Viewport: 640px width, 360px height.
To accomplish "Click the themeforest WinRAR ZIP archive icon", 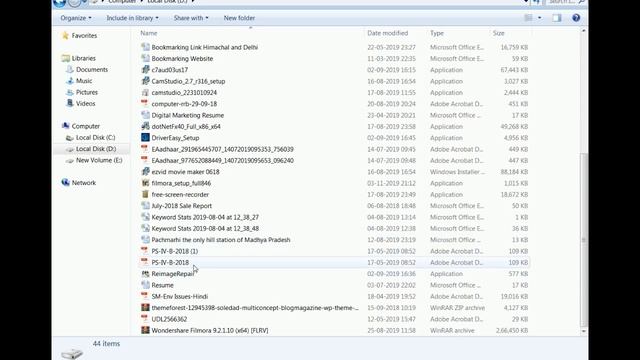I will [145, 307].
